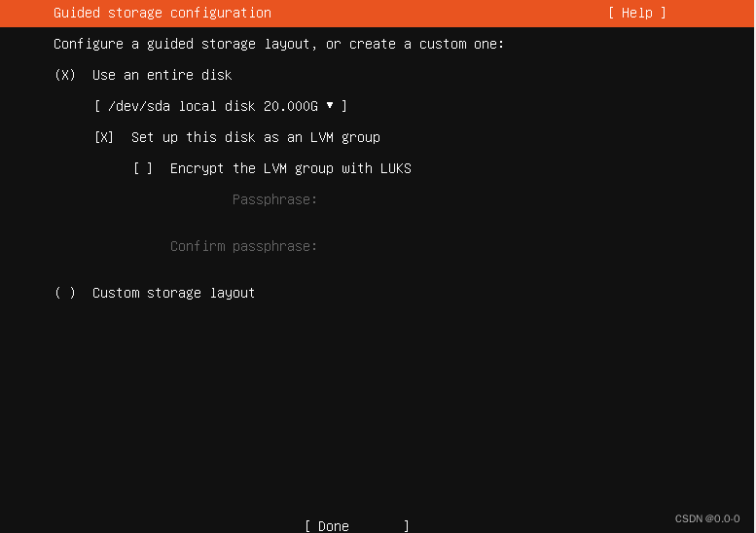This screenshot has width=756, height=533.
Task: Open the /dev/sda local disk dropdown
Action: click(221, 106)
